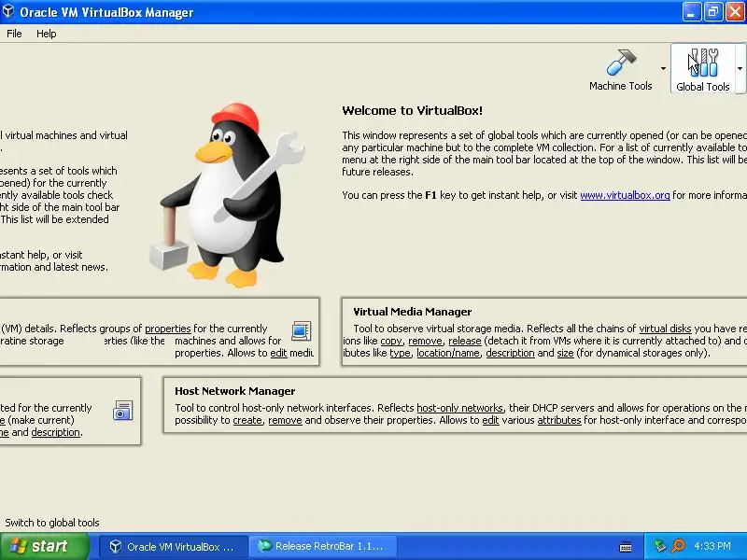
Task: Click 'create' link in Host Network Manager
Action: pyautogui.click(x=247, y=420)
